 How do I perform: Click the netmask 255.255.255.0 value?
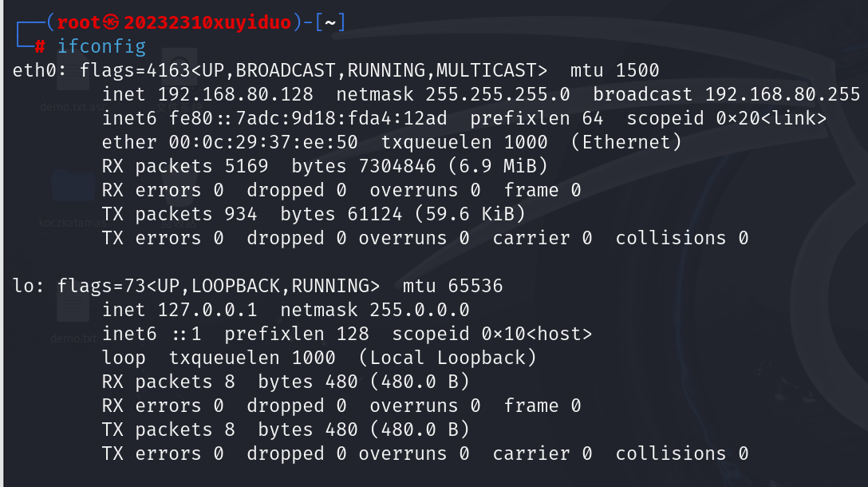click(497, 94)
